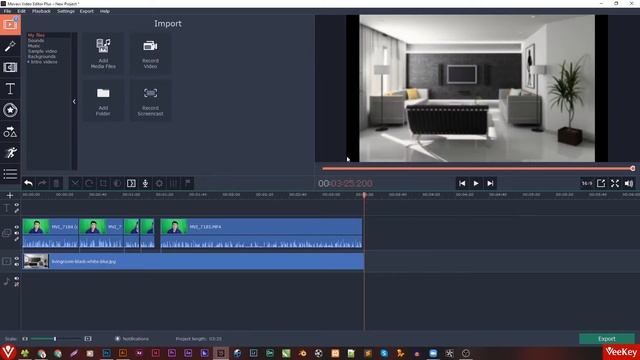Open the Transitions tab
The image size is (640, 360).
pyautogui.click(x=10, y=67)
